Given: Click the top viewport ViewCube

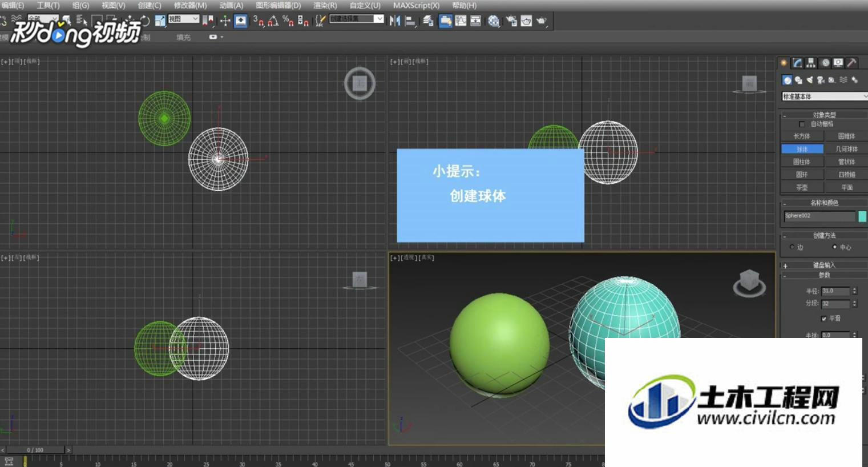Looking at the screenshot, I should click(360, 83).
